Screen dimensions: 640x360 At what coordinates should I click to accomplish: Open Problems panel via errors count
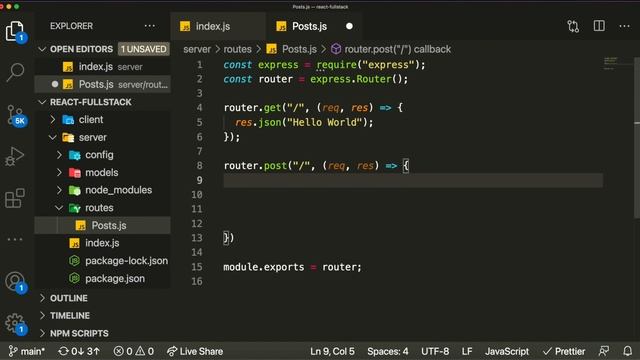pos(133,351)
